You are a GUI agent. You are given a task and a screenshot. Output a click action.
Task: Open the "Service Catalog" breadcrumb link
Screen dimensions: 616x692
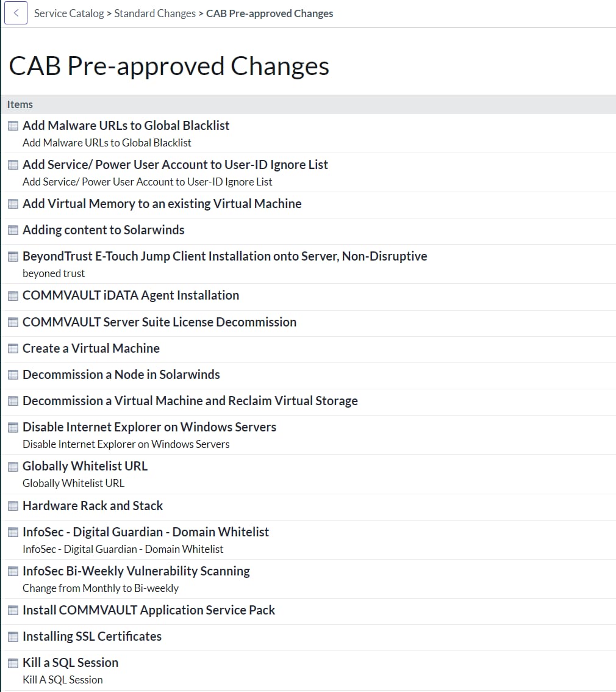pos(69,13)
